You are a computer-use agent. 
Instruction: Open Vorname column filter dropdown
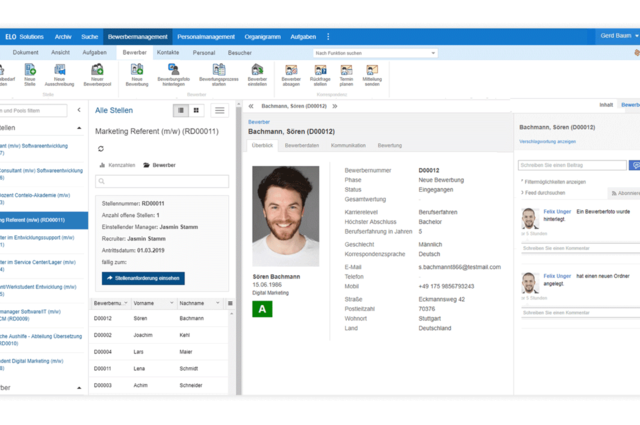click(171, 303)
